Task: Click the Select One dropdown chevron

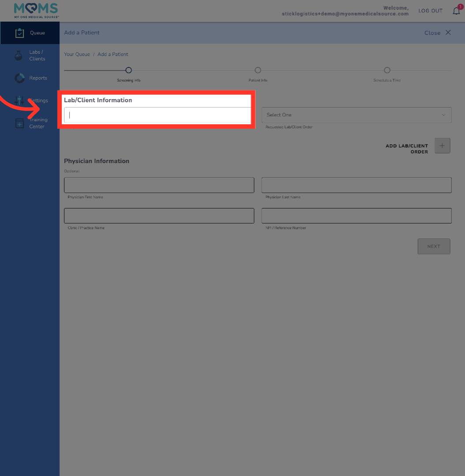Action: [x=443, y=115]
